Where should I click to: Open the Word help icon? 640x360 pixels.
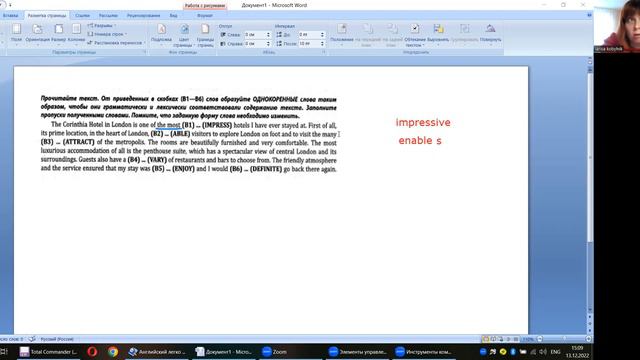coord(589,15)
